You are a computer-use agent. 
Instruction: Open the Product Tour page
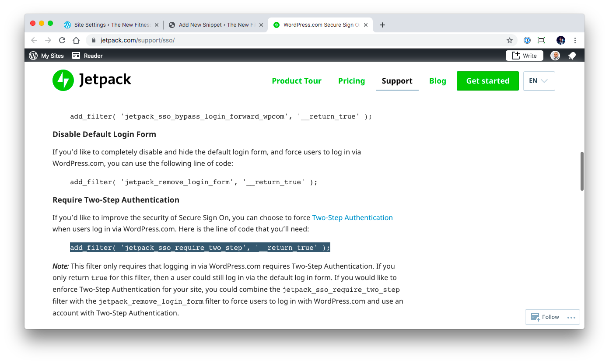pos(297,81)
